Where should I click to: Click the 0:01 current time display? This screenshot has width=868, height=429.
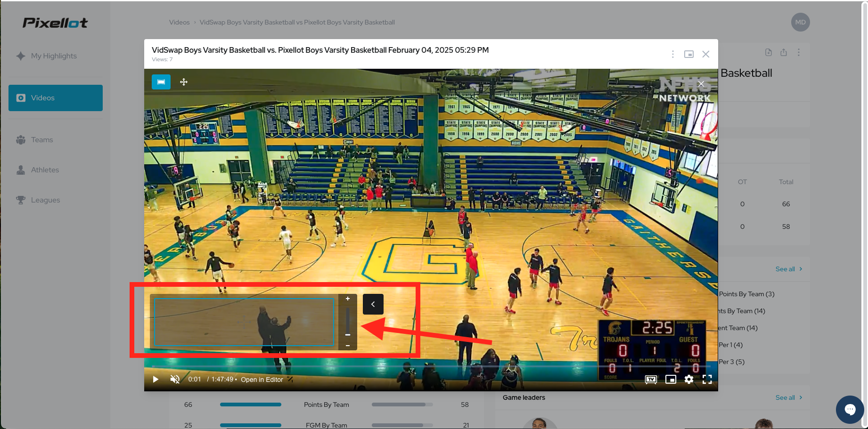[195, 379]
